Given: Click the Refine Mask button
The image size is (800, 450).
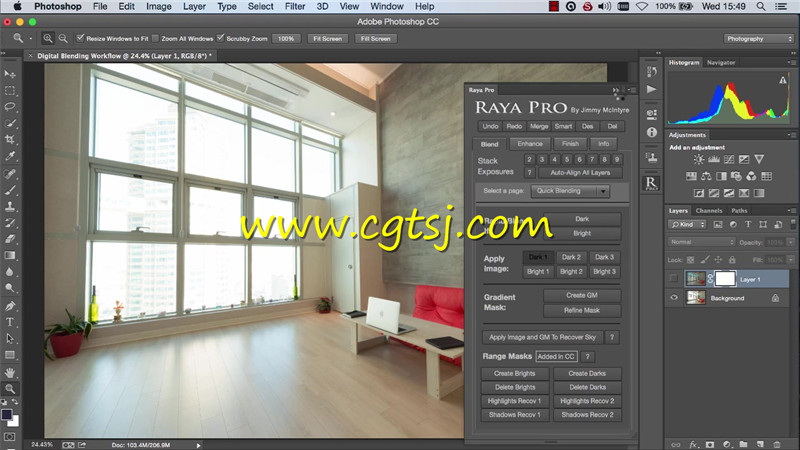Looking at the screenshot, I should pyautogui.click(x=582, y=310).
